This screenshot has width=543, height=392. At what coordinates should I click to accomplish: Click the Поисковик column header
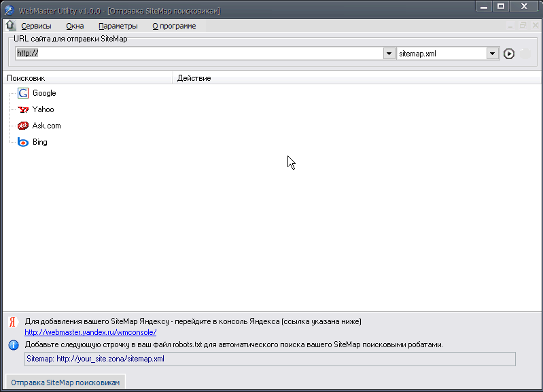coord(87,78)
